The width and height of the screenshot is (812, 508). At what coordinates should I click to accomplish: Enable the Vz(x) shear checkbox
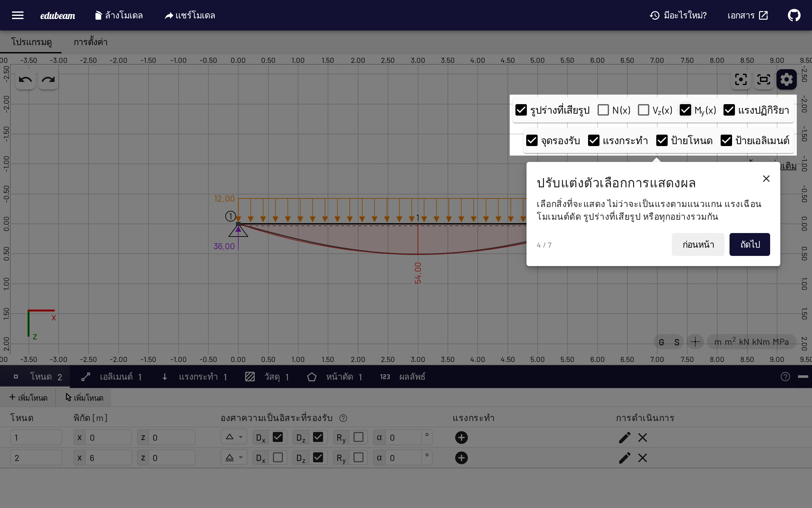(643, 110)
